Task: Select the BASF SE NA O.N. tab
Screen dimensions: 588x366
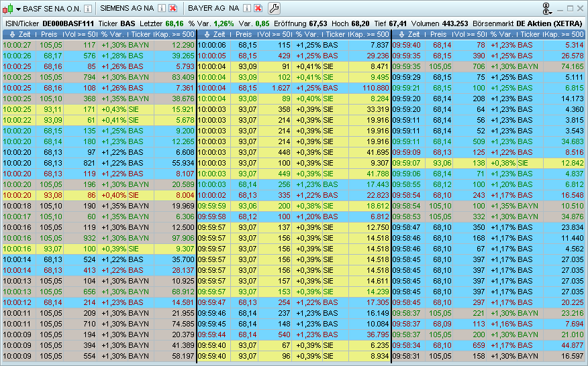Action: coord(52,8)
